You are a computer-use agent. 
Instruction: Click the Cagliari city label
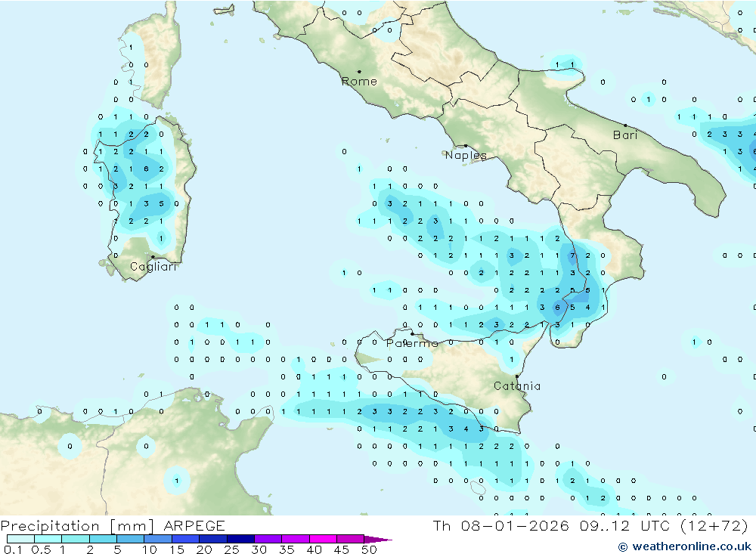coord(153,267)
